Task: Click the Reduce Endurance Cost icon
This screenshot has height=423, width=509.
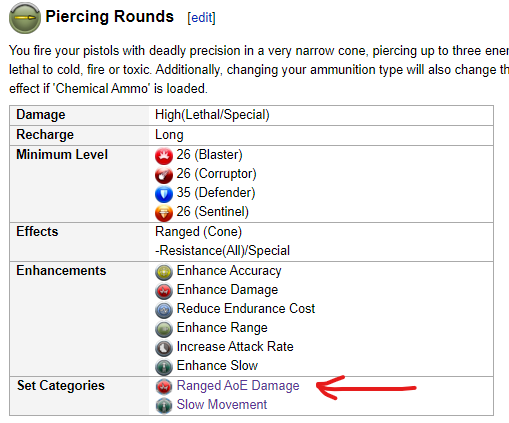Action: 164,310
